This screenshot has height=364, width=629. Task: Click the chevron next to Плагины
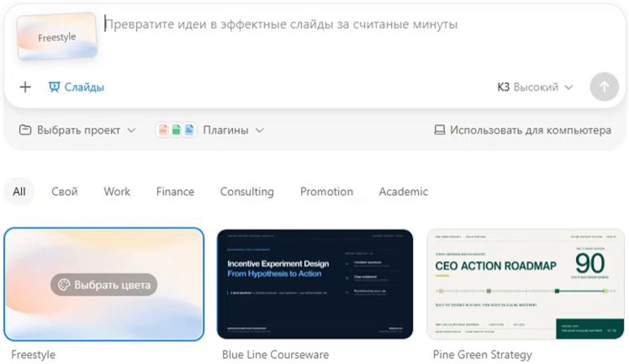tap(260, 130)
